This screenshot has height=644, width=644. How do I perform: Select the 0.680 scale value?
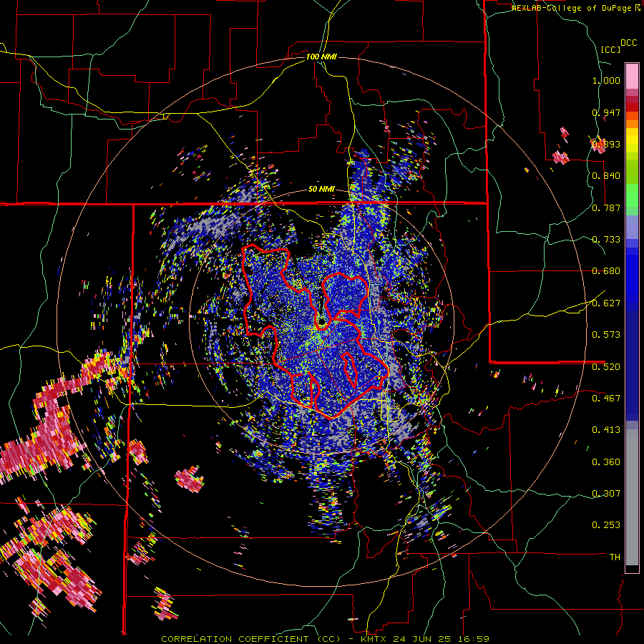(x=606, y=270)
